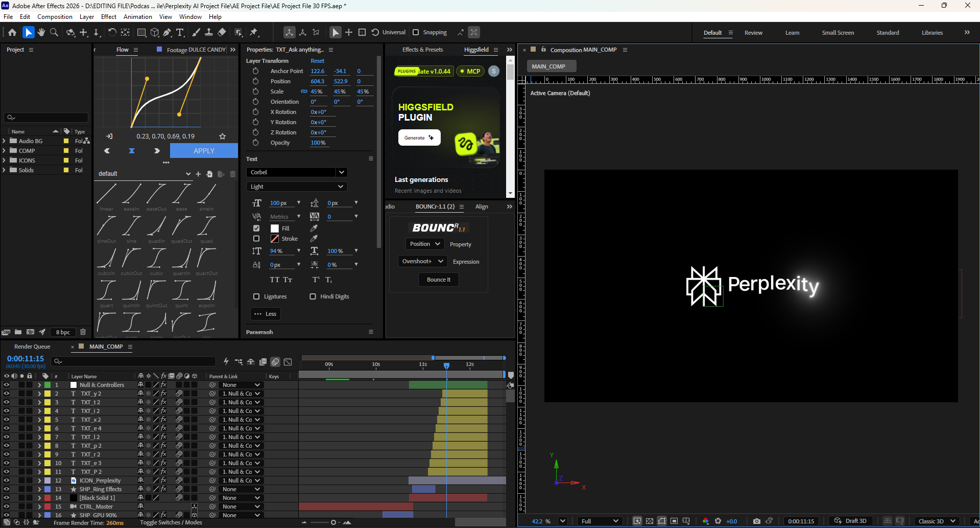Click the Position stopwatch icon
Viewport: 980px width, 528px height.
(x=255, y=81)
